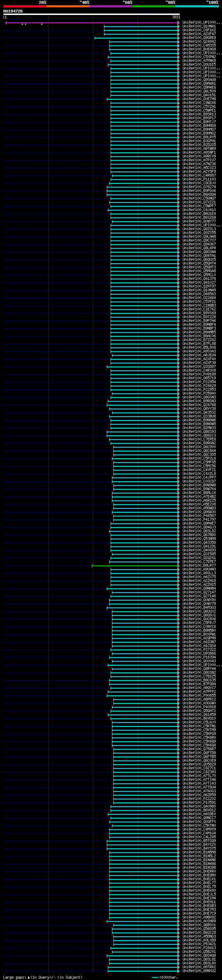Go to the UniRef100_A9TWR9 record
This screenshot has width=222, height=980.
[199, 149]
